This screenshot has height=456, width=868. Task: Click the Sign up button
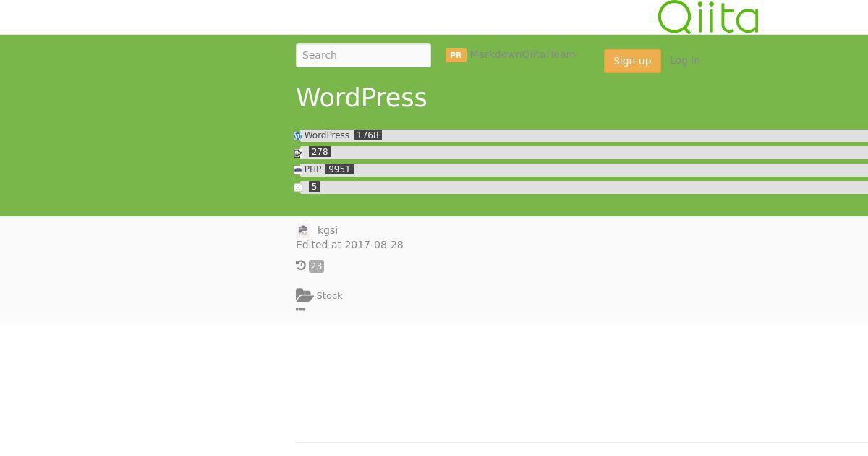pyautogui.click(x=632, y=61)
